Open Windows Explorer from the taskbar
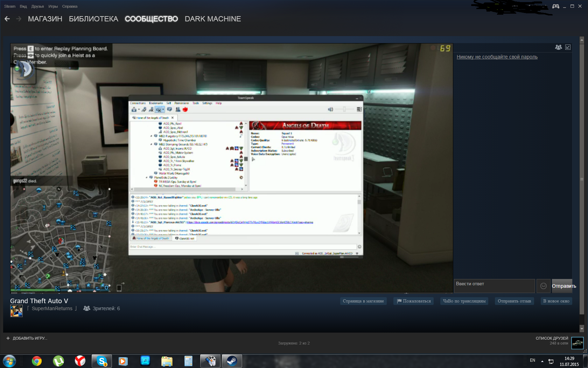Image resolution: width=588 pixels, height=368 pixels. click(167, 361)
